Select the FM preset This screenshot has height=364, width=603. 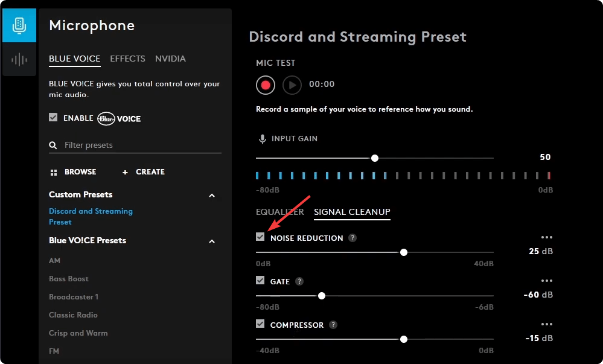pos(54,351)
